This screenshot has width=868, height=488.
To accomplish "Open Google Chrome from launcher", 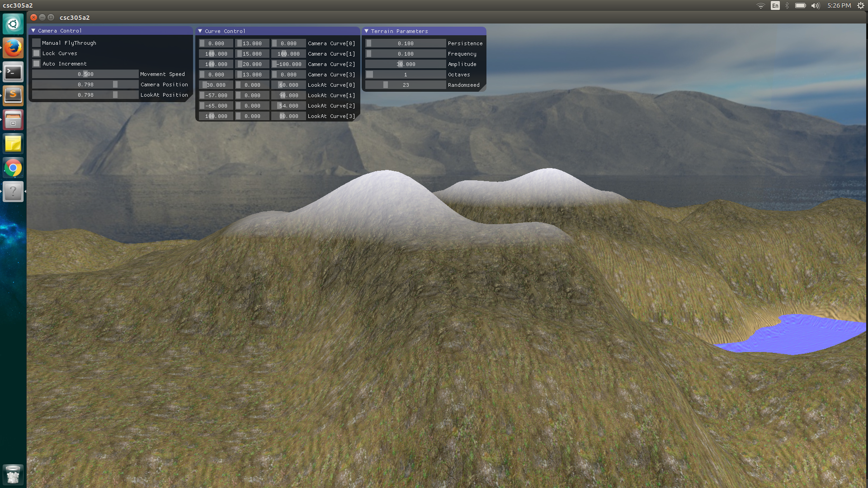I will coord(13,168).
